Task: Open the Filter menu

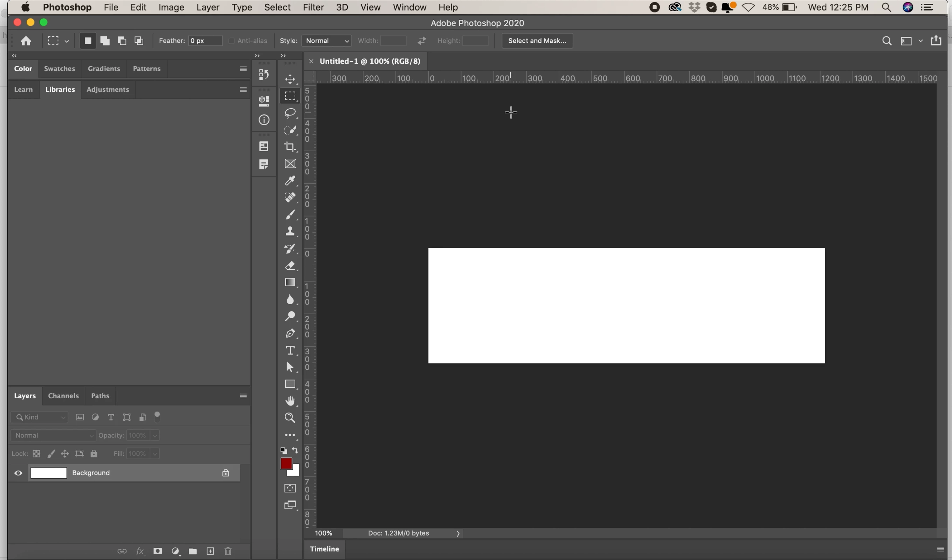Action: pyautogui.click(x=313, y=7)
